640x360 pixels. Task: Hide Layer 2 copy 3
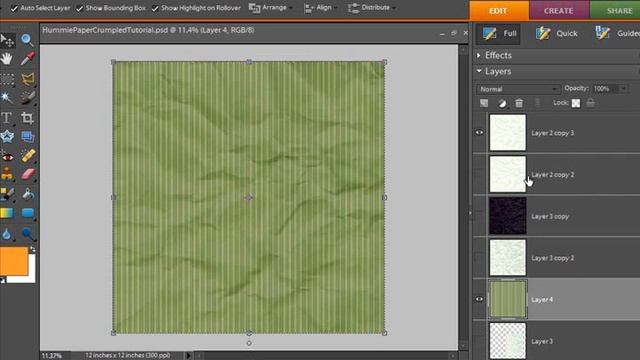click(479, 133)
